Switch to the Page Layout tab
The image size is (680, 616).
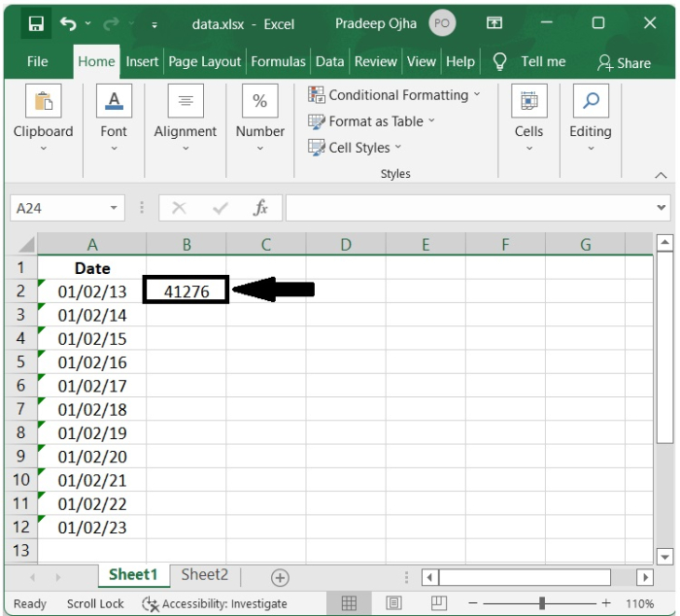point(204,61)
